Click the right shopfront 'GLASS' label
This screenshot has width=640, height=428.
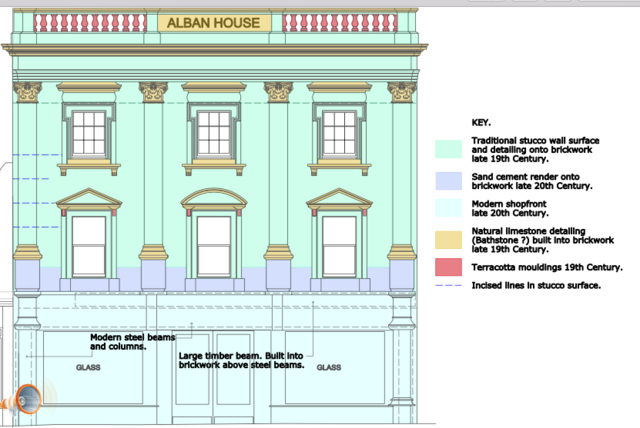click(x=329, y=367)
